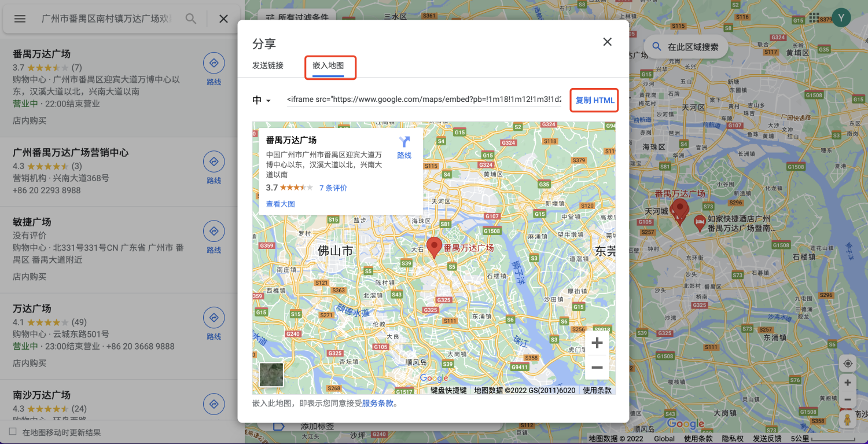
Task: Select the 南沙万达广场 result title
Action: 42,395
